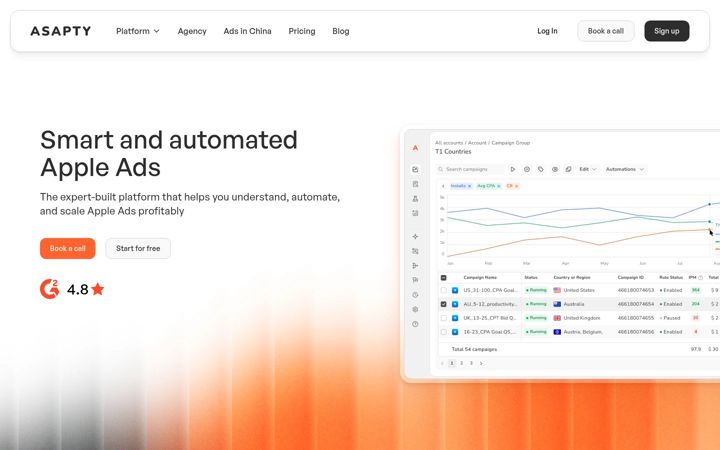Remove the Avg CPA metric chip
720x450 pixels.
[499, 186]
